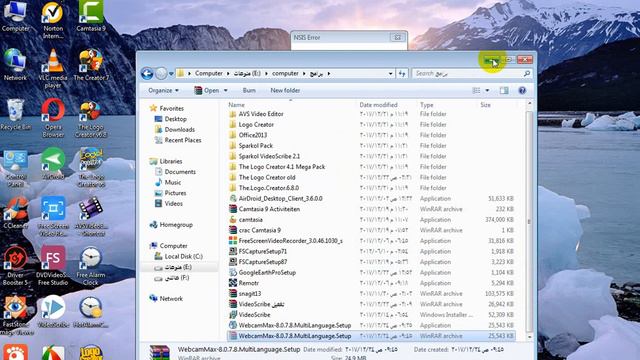Open the Organize dropdown menu
Image resolution: width=640 pixels, height=360 pixels.
pyautogui.click(x=163, y=91)
